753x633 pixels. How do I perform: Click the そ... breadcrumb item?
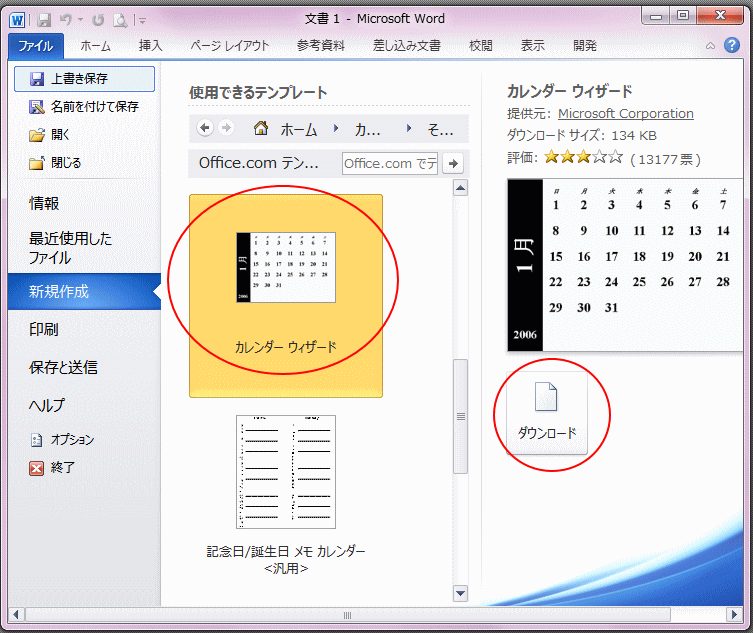coord(440,129)
